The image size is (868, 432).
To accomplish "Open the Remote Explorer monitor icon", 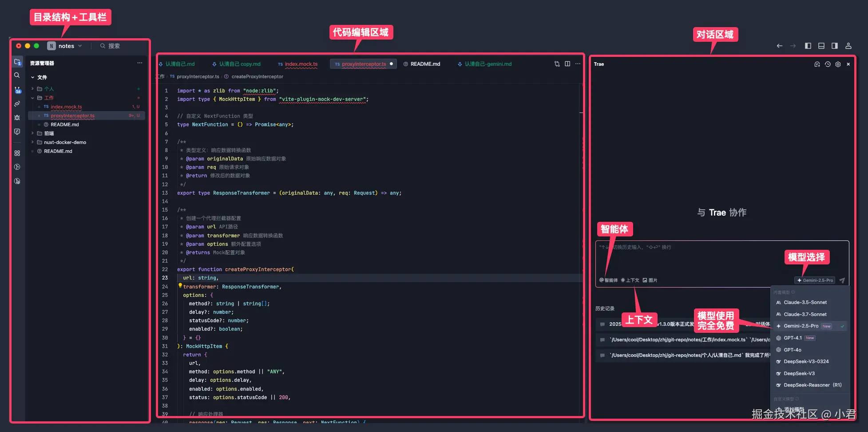I will 17,132.
